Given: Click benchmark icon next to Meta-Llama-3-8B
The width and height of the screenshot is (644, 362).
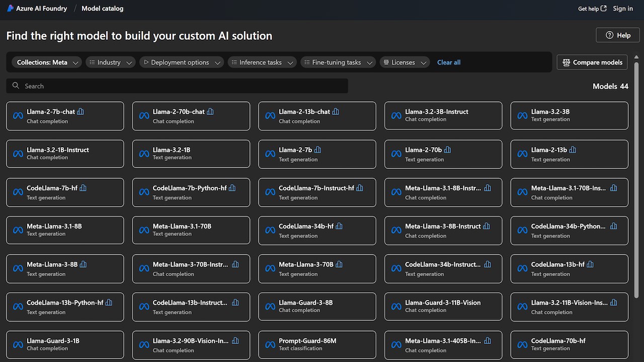Looking at the screenshot, I should tap(83, 264).
